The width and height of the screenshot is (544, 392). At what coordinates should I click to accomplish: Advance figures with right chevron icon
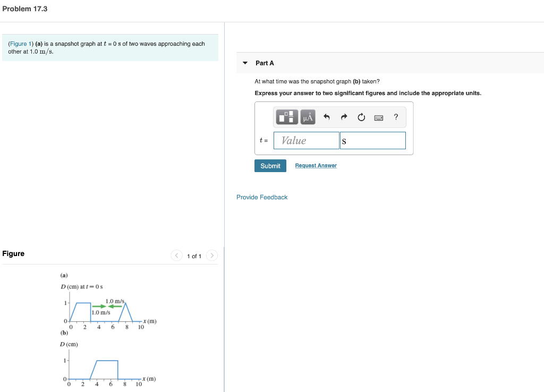[211, 255]
